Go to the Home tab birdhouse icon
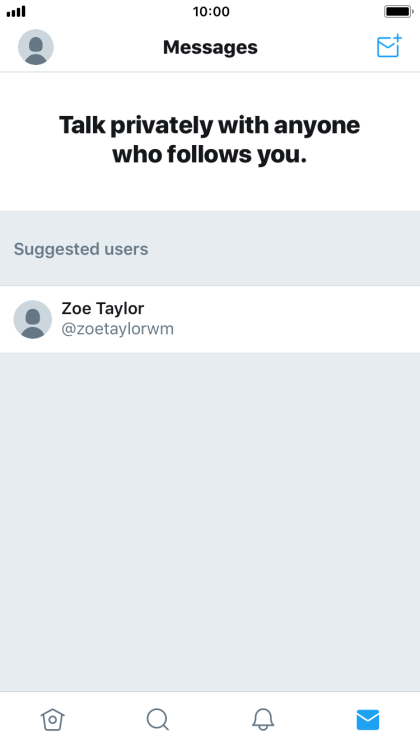 coord(52,719)
